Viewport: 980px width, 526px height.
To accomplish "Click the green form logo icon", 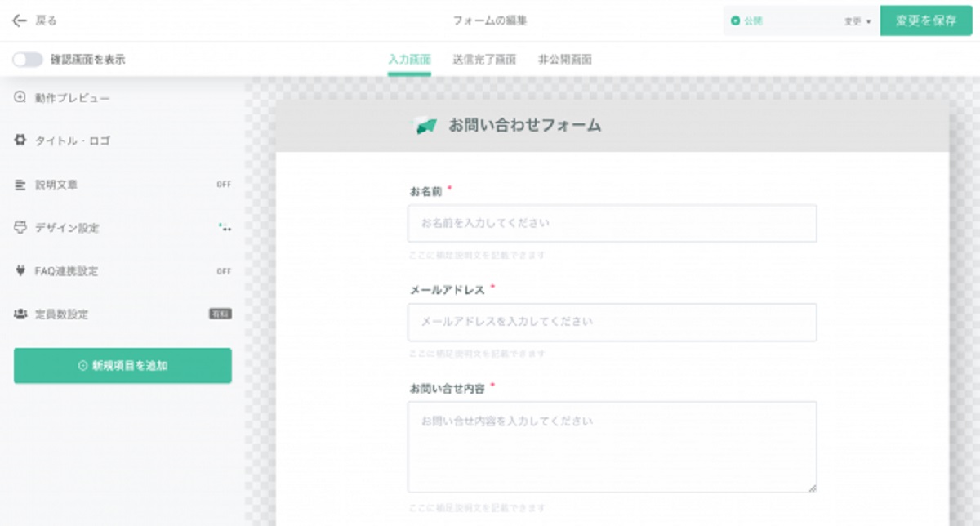I will 425,126.
